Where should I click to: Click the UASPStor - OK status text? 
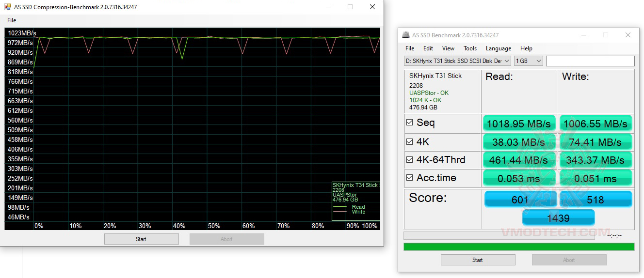pos(429,93)
